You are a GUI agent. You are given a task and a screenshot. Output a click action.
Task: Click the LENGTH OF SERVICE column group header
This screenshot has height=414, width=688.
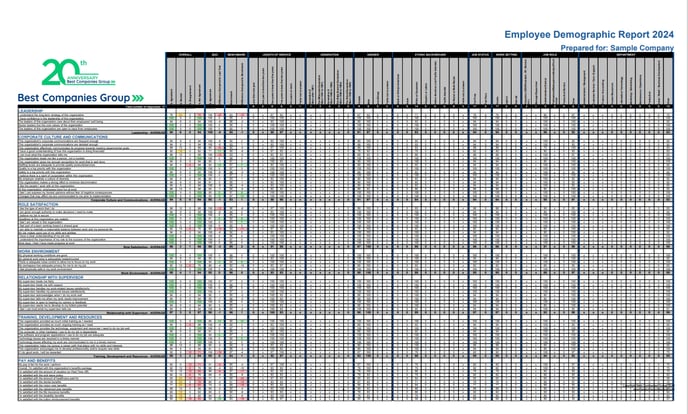coord(277,55)
